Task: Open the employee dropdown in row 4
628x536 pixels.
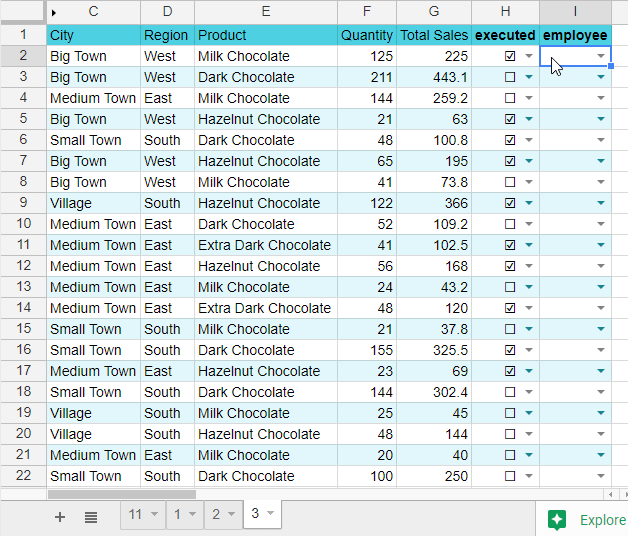Action: pos(600,98)
